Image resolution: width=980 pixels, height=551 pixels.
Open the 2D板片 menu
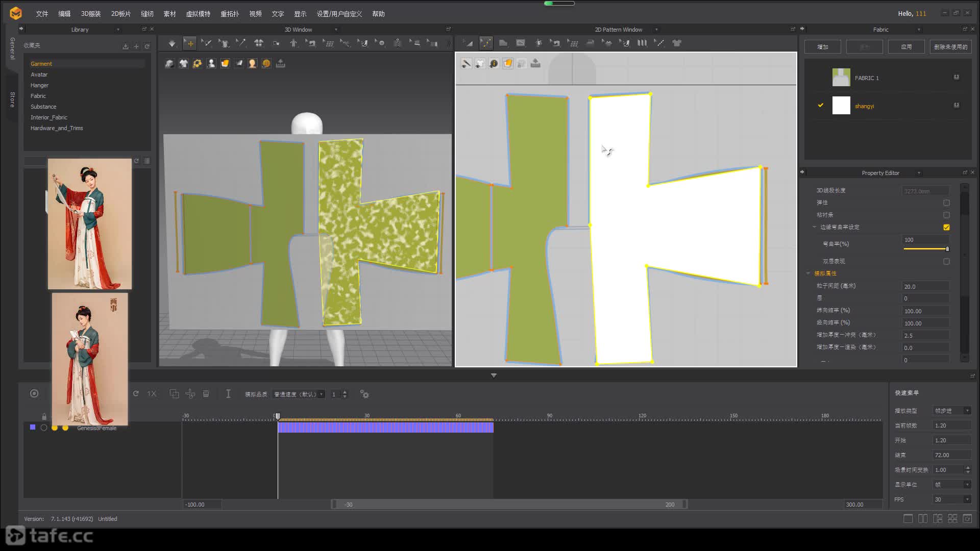(121, 14)
